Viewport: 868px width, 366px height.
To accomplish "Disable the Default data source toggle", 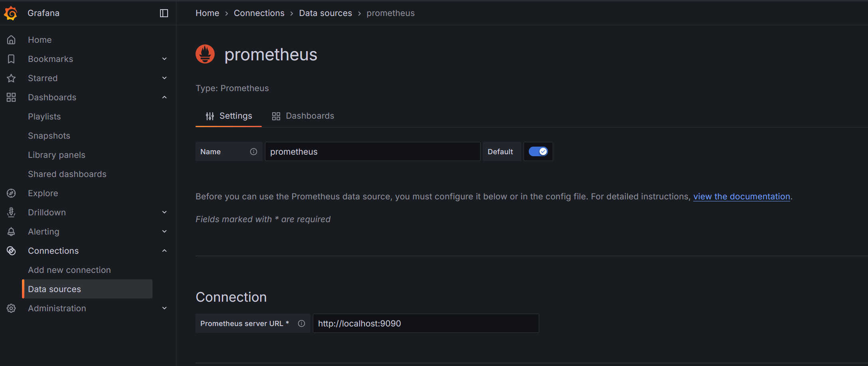I will click(538, 151).
